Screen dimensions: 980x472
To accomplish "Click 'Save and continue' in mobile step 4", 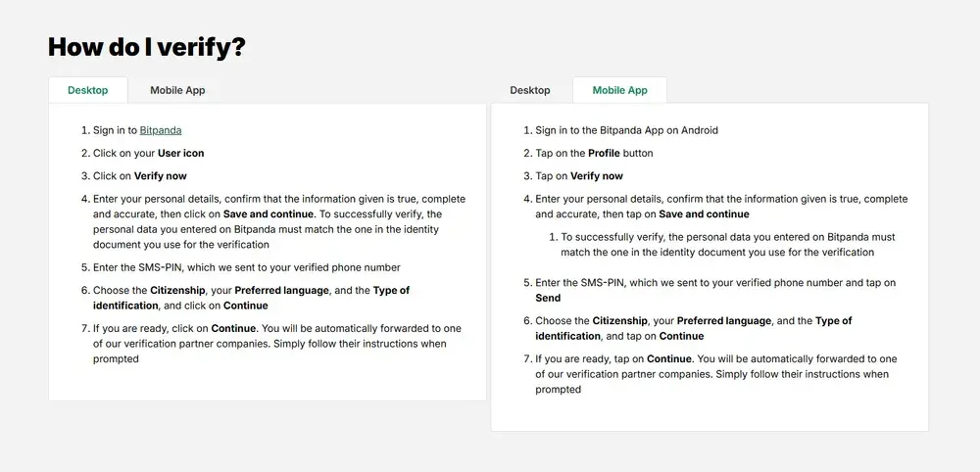I will coord(705,214).
